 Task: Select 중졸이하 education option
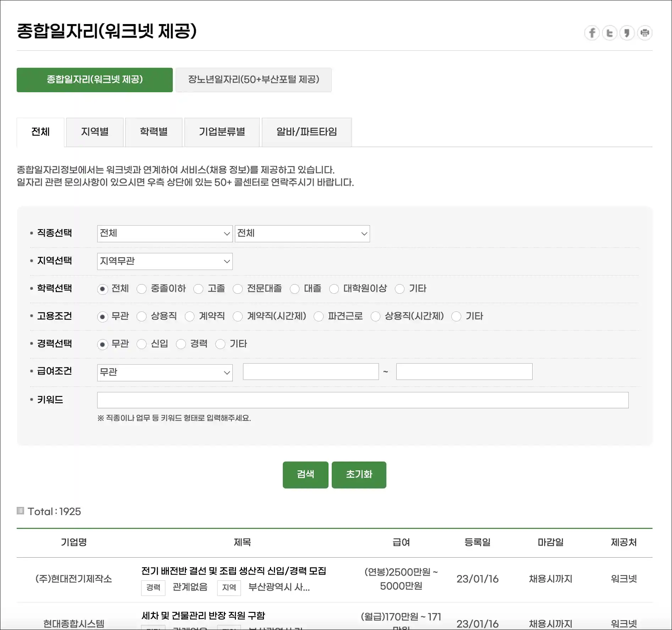(142, 289)
